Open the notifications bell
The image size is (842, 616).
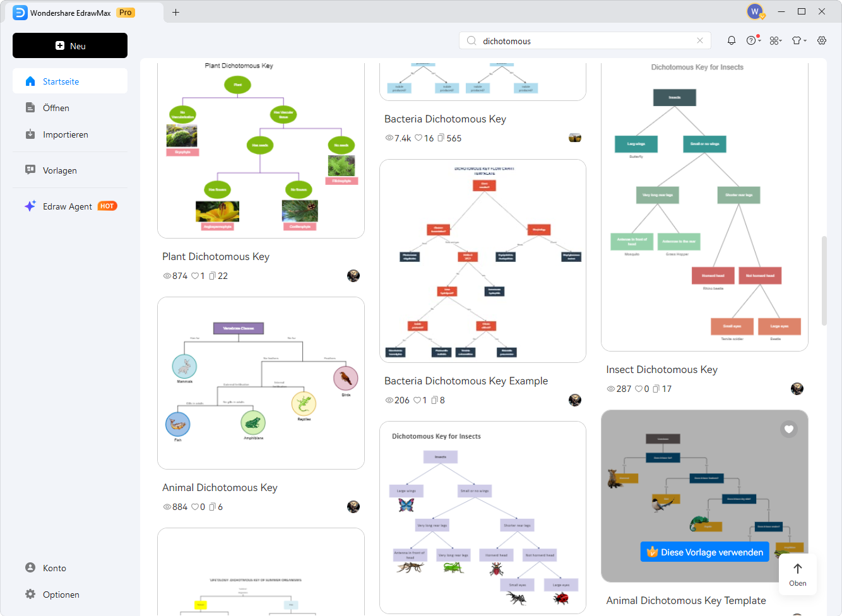point(732,40)
